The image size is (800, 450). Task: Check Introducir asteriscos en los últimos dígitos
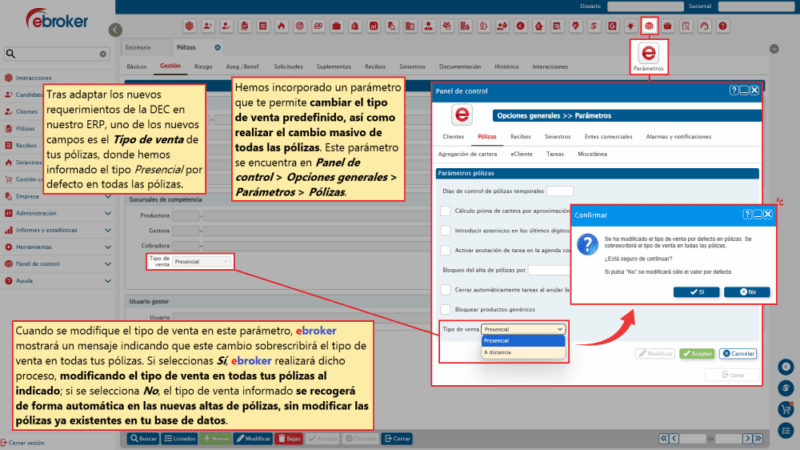(445, 231)
